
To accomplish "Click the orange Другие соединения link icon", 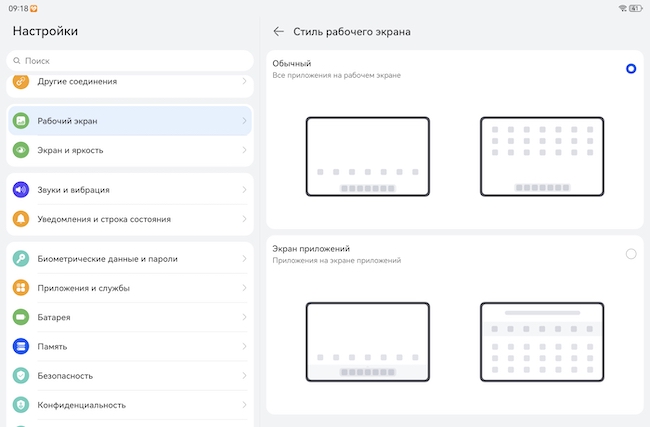I will (x=21, y=81).
